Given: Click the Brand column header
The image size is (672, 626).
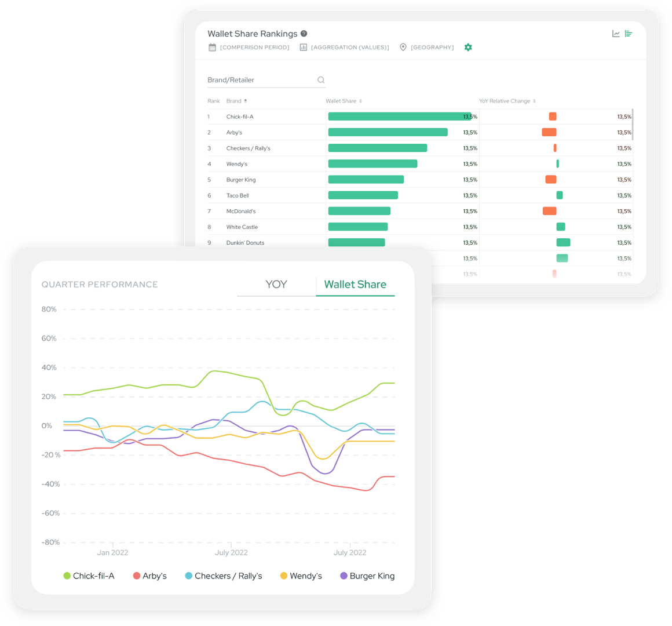Looking at the screenshot, I should 233,101.
